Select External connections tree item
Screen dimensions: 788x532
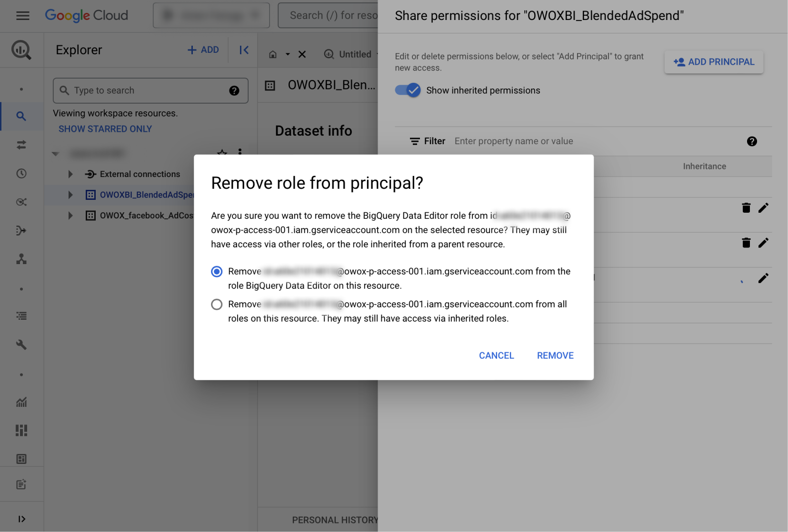[140, 174]
